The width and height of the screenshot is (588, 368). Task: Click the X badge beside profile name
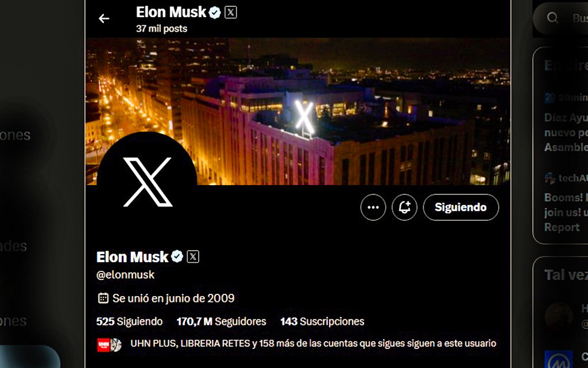tap(193, 257)
